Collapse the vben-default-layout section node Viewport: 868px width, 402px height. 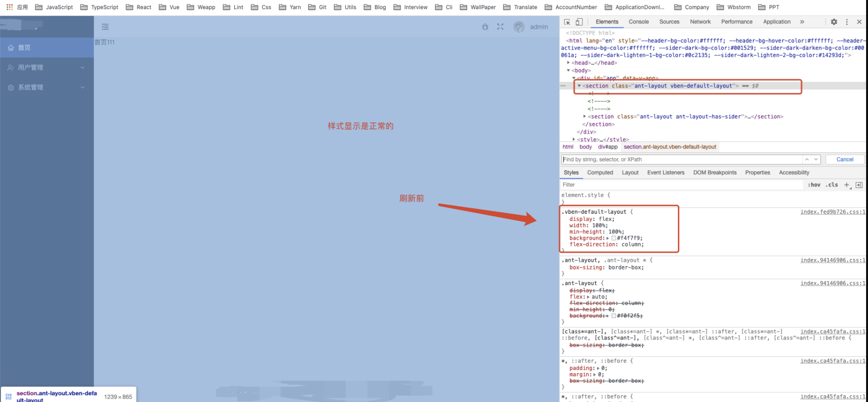point(579,86)
